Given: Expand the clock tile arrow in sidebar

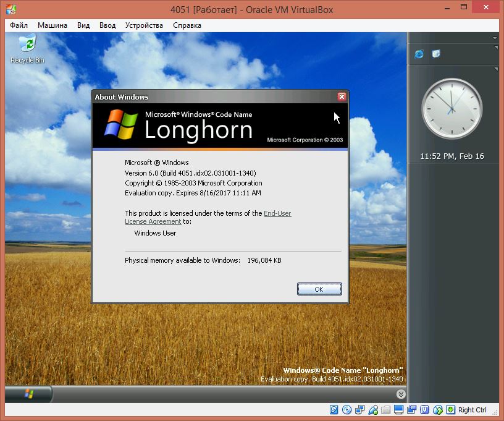Looking at the screenshot, I should (496, 69).
